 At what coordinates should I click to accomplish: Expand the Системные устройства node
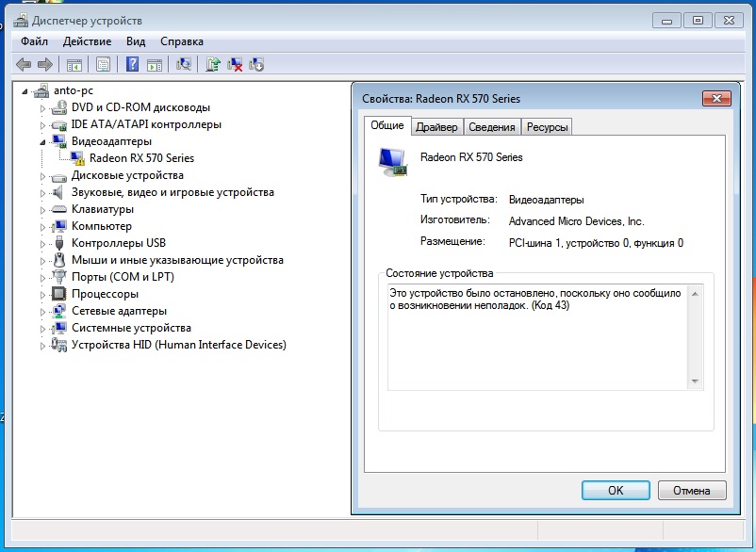point(42,329)
